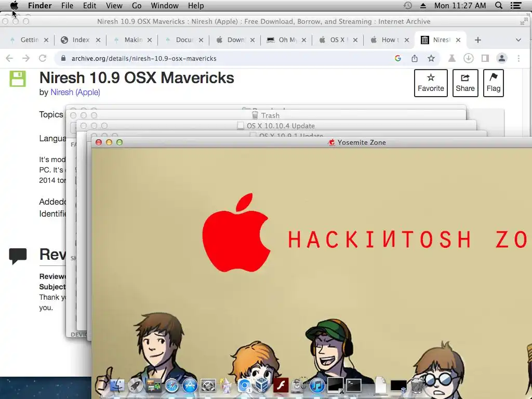Image resolution: width=532 pixels, height=399 pixels.
Task: Flag this archive item
Action: coord(494,83)
